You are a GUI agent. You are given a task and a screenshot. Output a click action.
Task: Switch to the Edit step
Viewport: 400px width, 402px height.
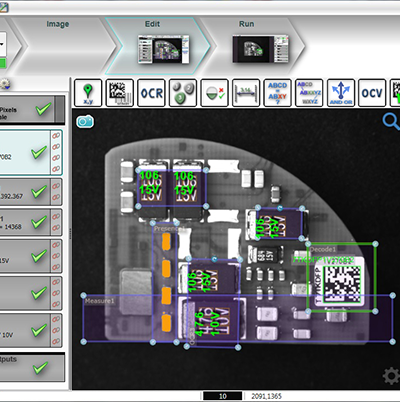pos(158,46)
